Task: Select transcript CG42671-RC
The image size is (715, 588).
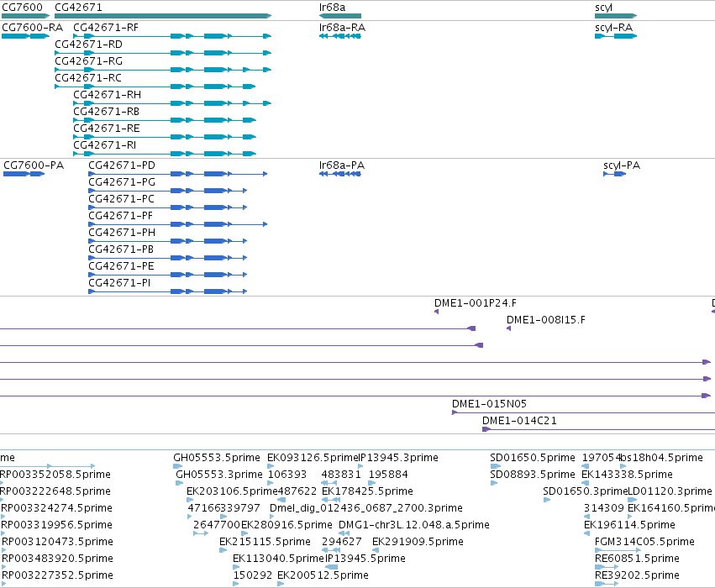Action: 88,78
